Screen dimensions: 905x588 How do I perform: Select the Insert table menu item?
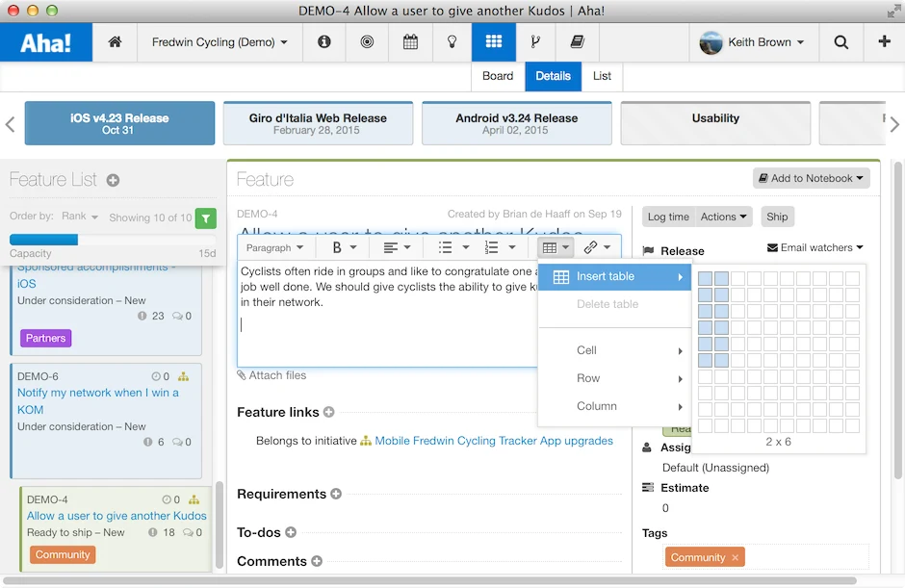[614, 276]
